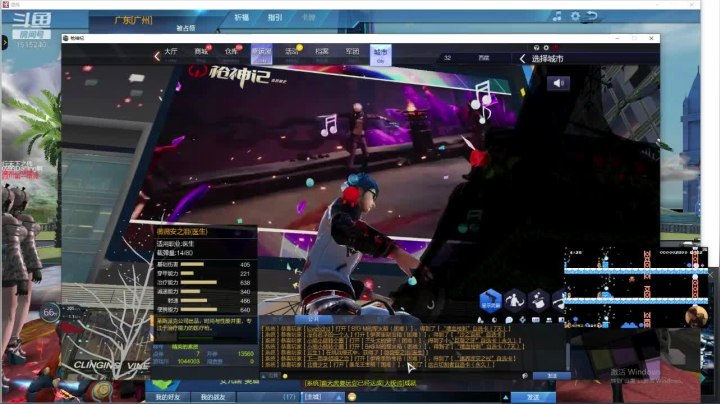Click the system message link above the bottom chat bar
The image size is (720, 404).
pos(361,383)
